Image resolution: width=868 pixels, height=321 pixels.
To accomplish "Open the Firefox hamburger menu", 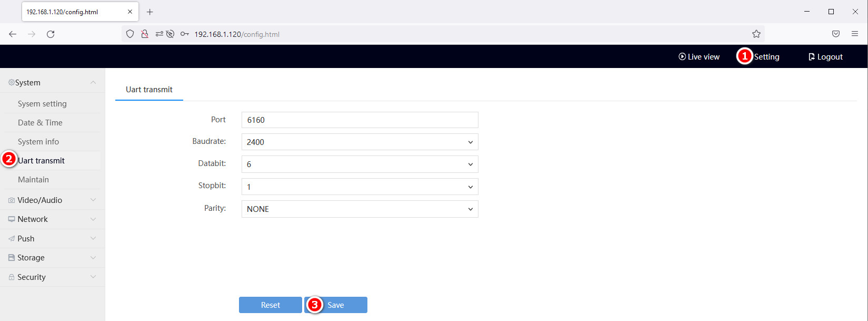I will (854, 34).
